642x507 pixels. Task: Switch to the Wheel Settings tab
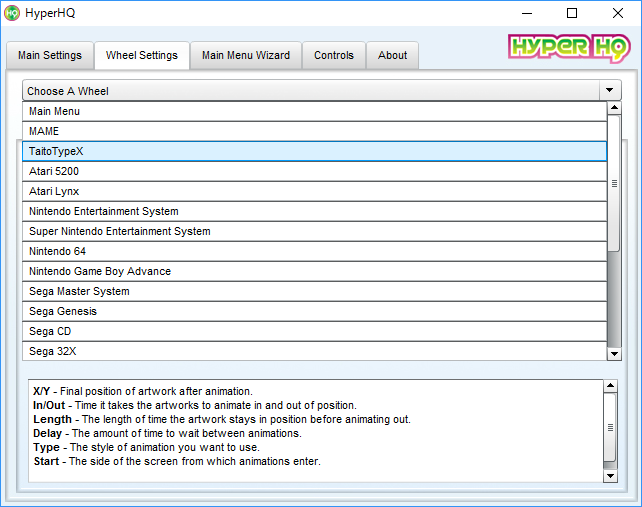142,55
